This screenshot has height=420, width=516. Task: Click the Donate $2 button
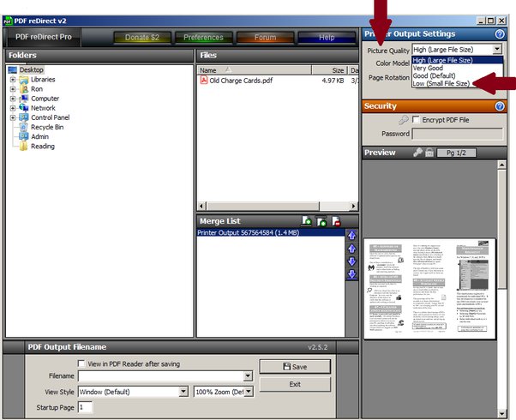(x=142, y=38)
